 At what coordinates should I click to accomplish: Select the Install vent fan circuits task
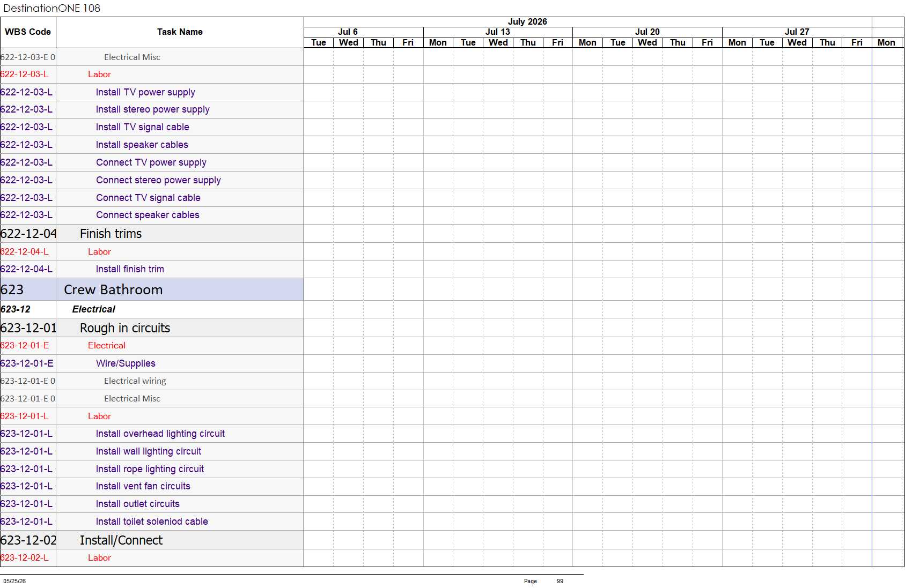[143, 486]
